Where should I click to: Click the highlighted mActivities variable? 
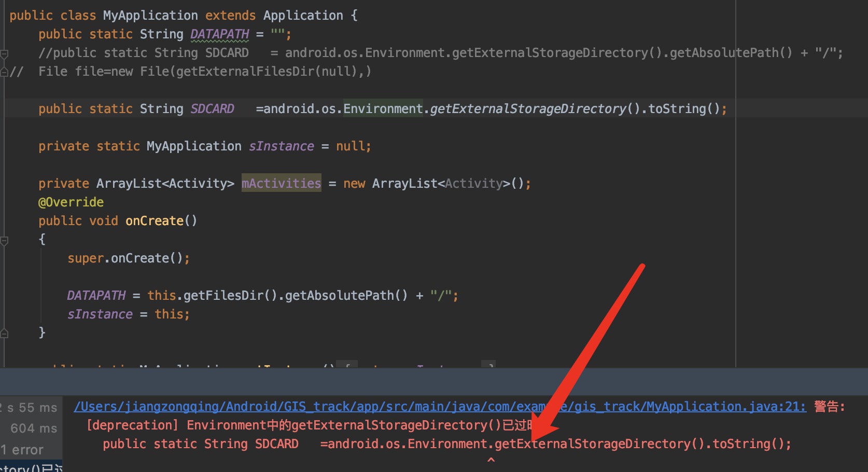click(x=281, y=183)
